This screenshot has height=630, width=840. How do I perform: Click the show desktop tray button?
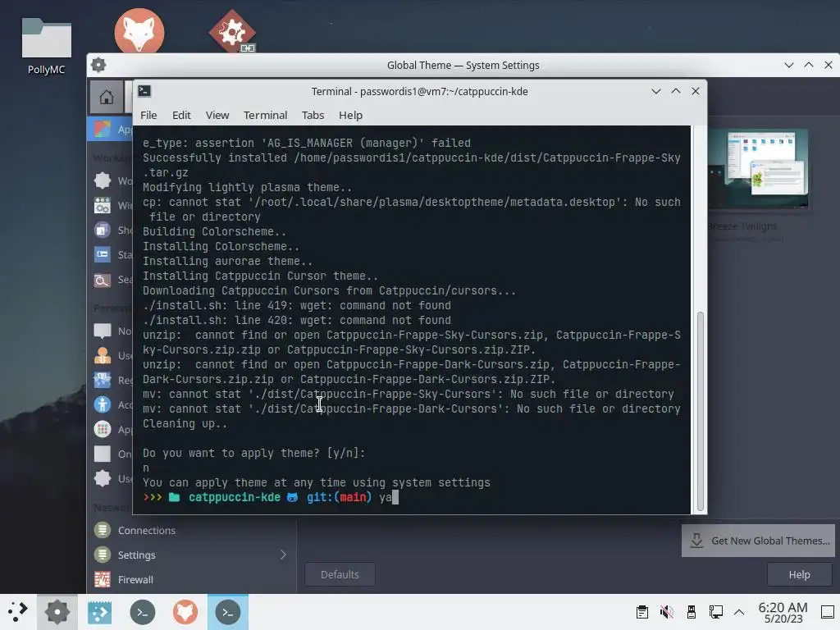[827, 612]
